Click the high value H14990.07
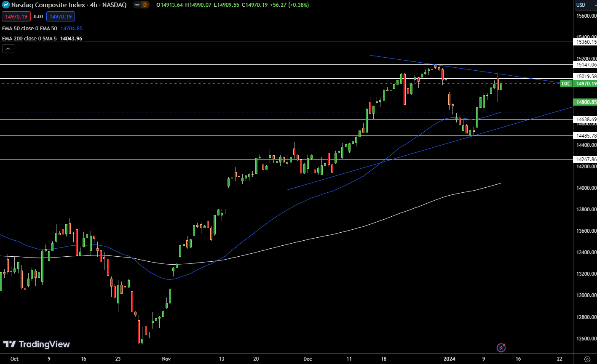Screen dimensions: 597x364 pos(199,5)
